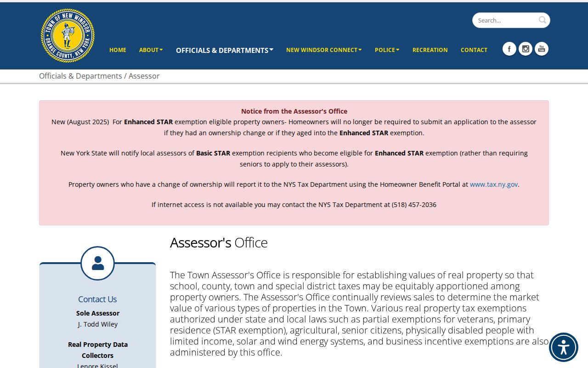Click the phone number (518) 457-2036 line
This screenshot has height=368, width=588.
click(x=294, y=205)
